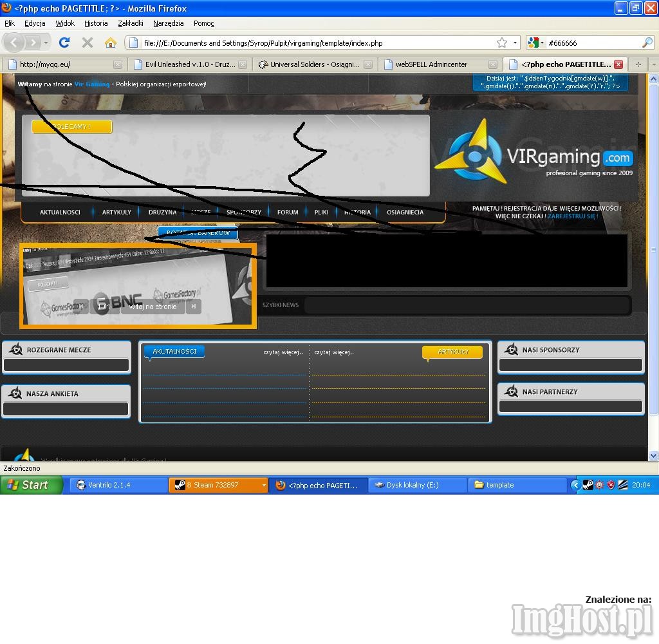The height and width of the screenshot is (644, 659).
Task: Open a new tab with plus button
Action: click(x=638, y=64)
